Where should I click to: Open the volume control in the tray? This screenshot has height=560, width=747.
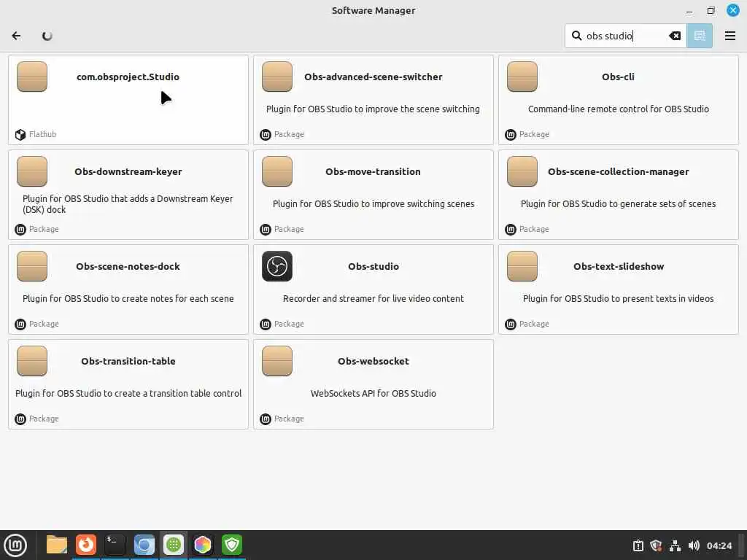[x=694, y=545]
